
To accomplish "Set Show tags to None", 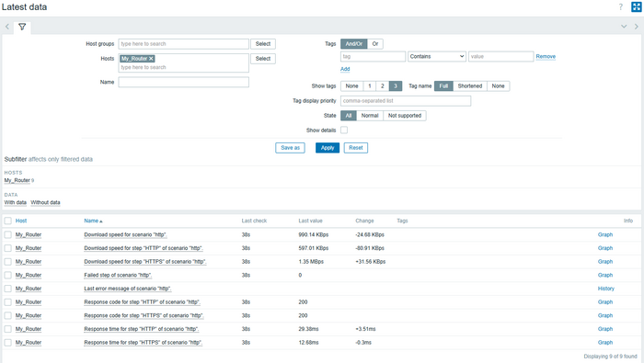I will point(352,86).
